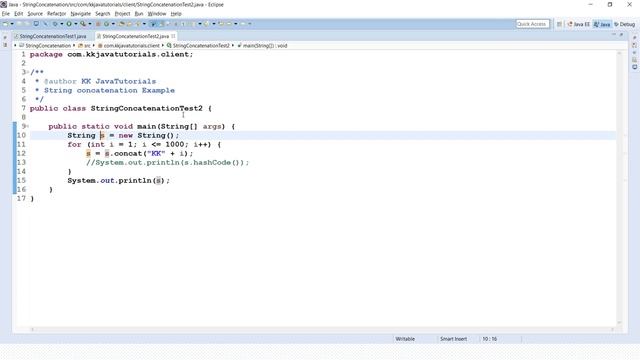Open the Edit menu
The height and width of the screenshot is (360, 640).
click(19, 14)
